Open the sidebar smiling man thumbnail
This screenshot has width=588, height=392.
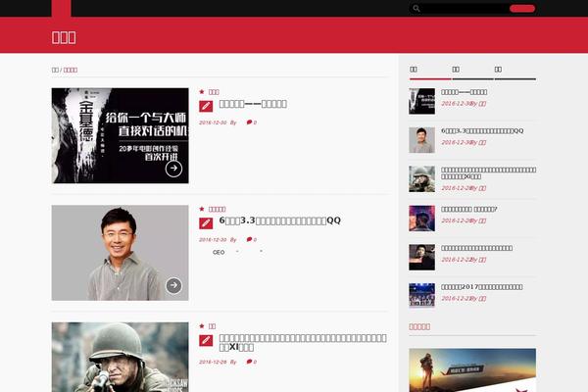click(421, 140)
